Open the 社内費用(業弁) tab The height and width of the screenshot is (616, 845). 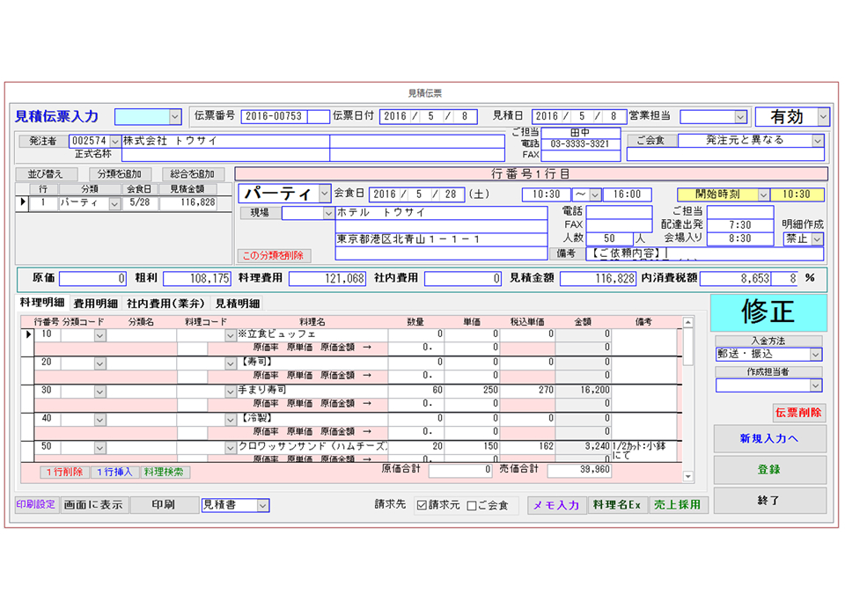point(165,304)
